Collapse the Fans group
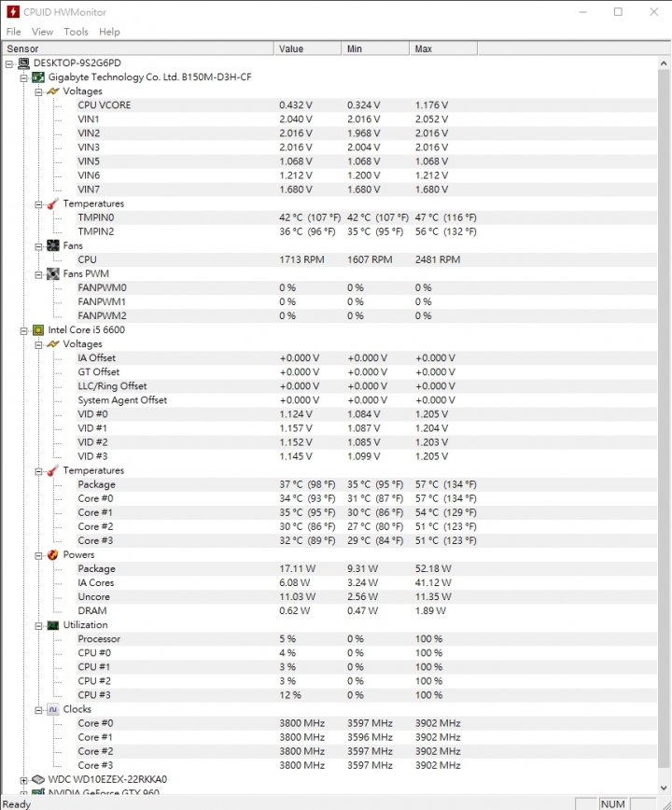The height and width of the screenshot is (810, 672). click(39, 247)
